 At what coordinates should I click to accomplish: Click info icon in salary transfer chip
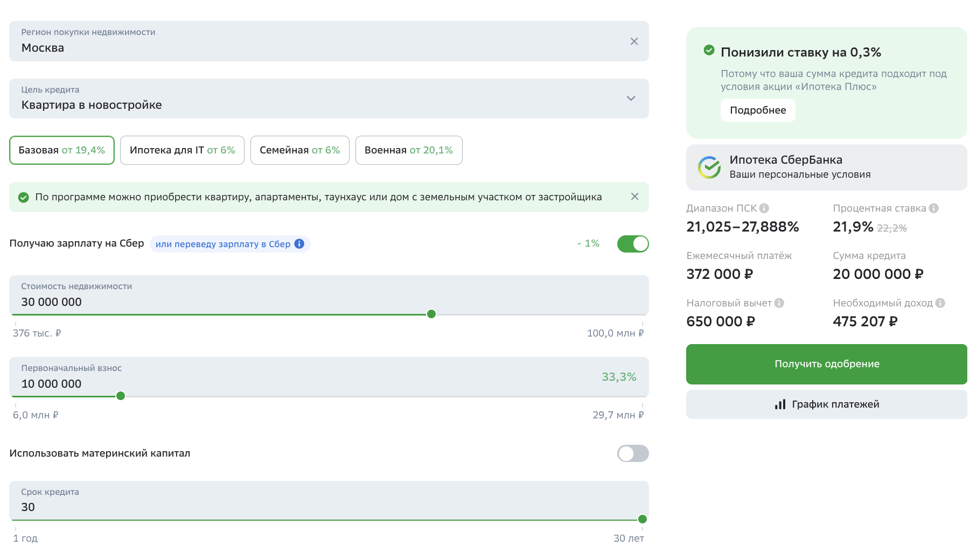click(x=299, y=244)
